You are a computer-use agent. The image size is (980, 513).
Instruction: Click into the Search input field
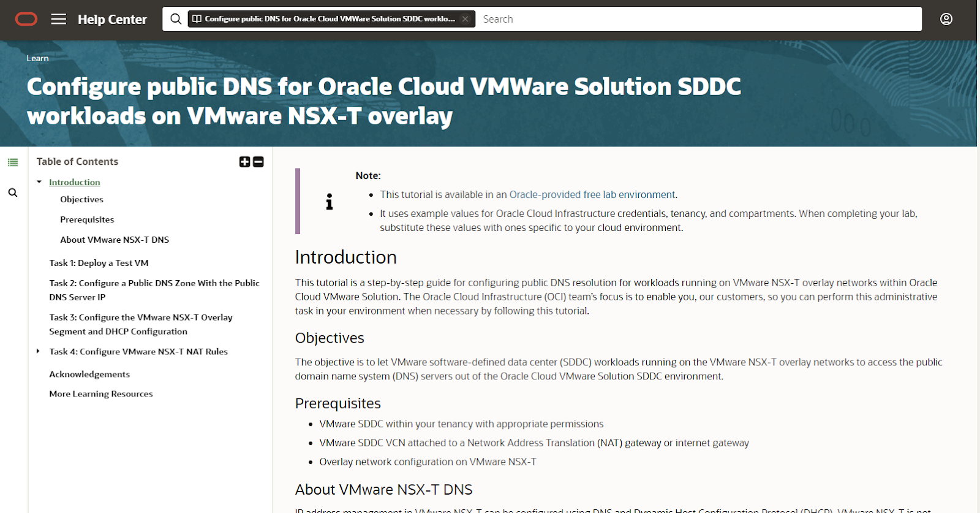click(x=699, y=19)
